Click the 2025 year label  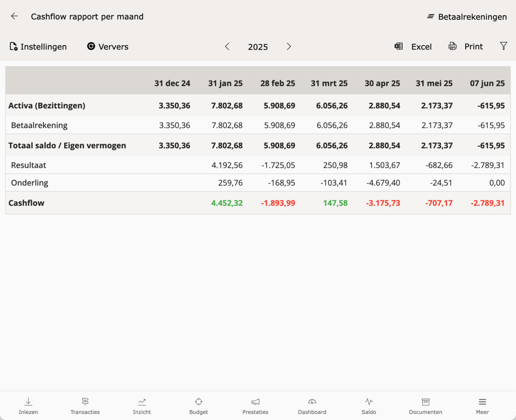(x=258, y=47)
